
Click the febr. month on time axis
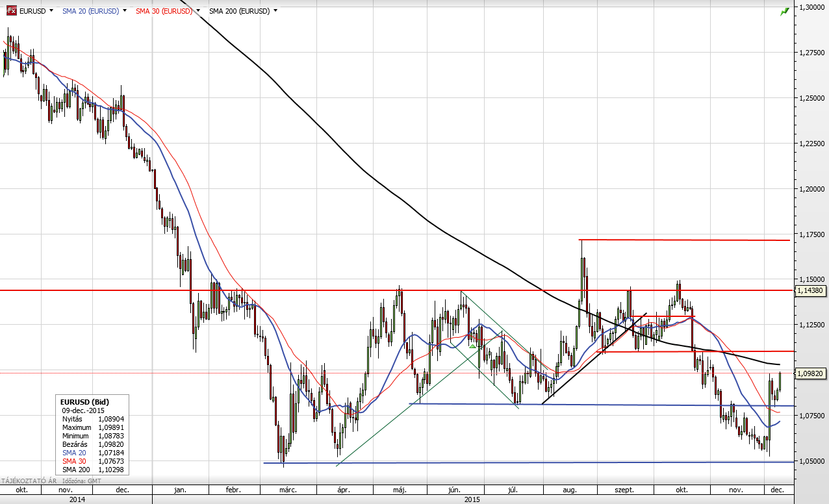coord(233,490)
